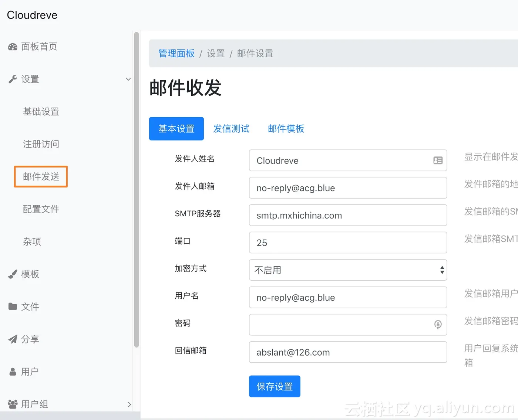Open the 加密方式 dropdown
The height and width of the screenshot is (420, 518).
[x=348, y=270]
